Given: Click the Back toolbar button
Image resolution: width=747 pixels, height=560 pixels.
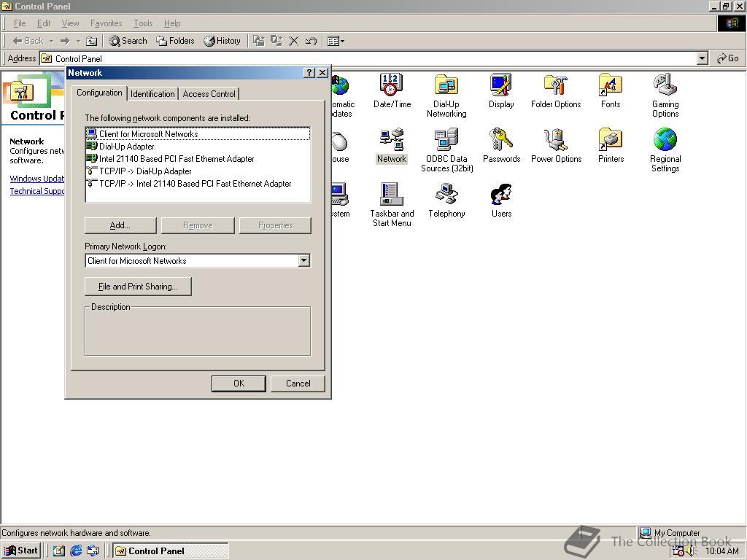Looking at the screenshot, I should coord(28,41).
